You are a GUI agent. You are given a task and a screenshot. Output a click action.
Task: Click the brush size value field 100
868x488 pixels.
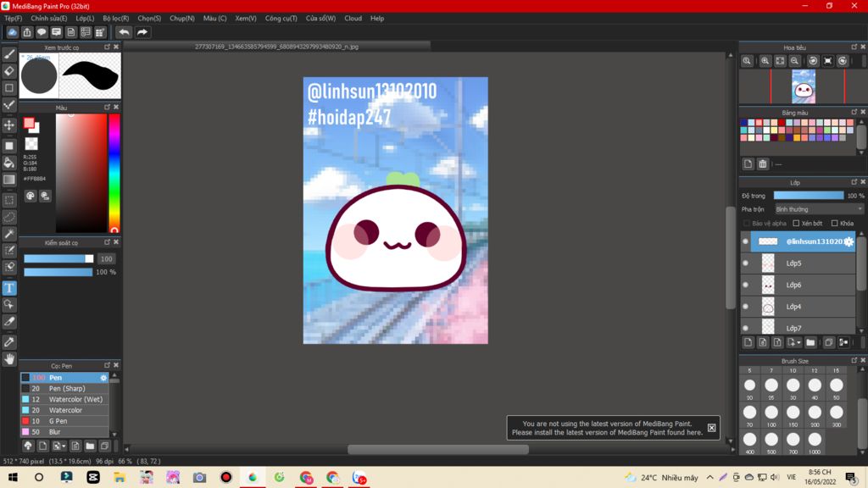106,259
